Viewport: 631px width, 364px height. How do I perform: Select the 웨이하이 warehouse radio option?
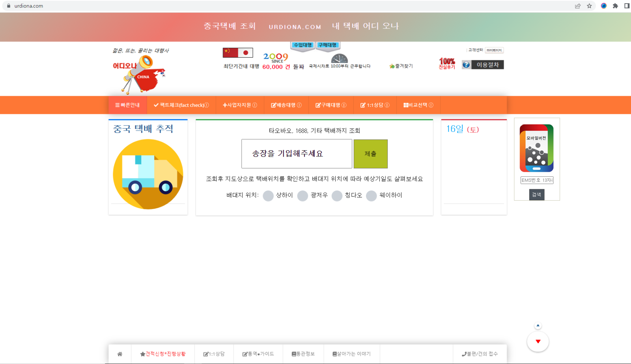click(x=372, y=196)
